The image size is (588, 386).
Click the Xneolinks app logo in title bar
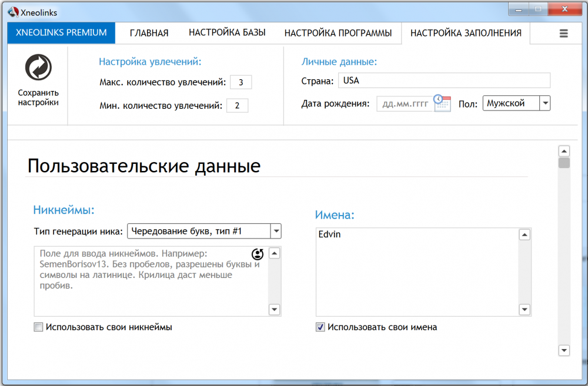coord(13,12)
